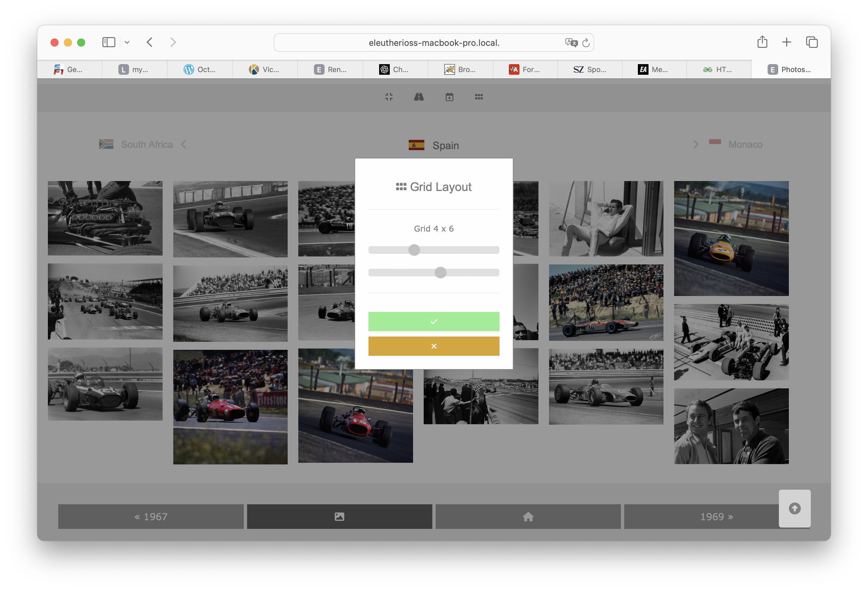
Task: Open the calendar plus icon
Action: 449,97
